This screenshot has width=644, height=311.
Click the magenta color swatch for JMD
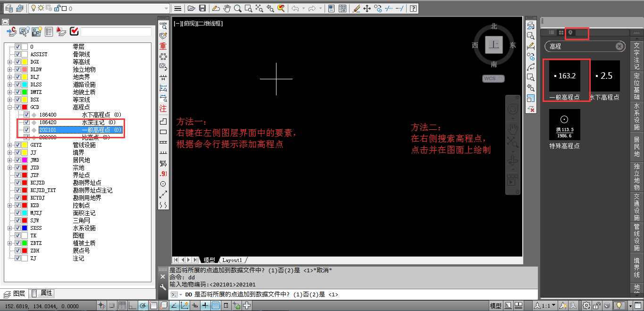tap(24, 160)
